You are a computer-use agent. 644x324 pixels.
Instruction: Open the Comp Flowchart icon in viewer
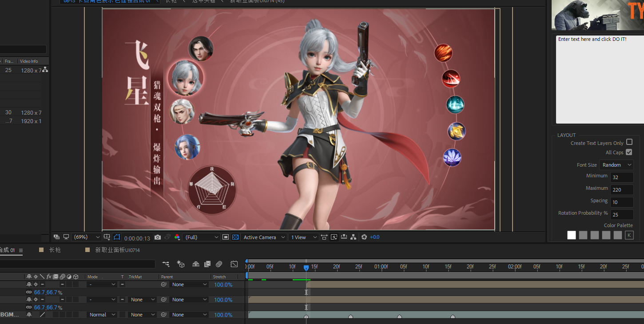coord(353,237)
